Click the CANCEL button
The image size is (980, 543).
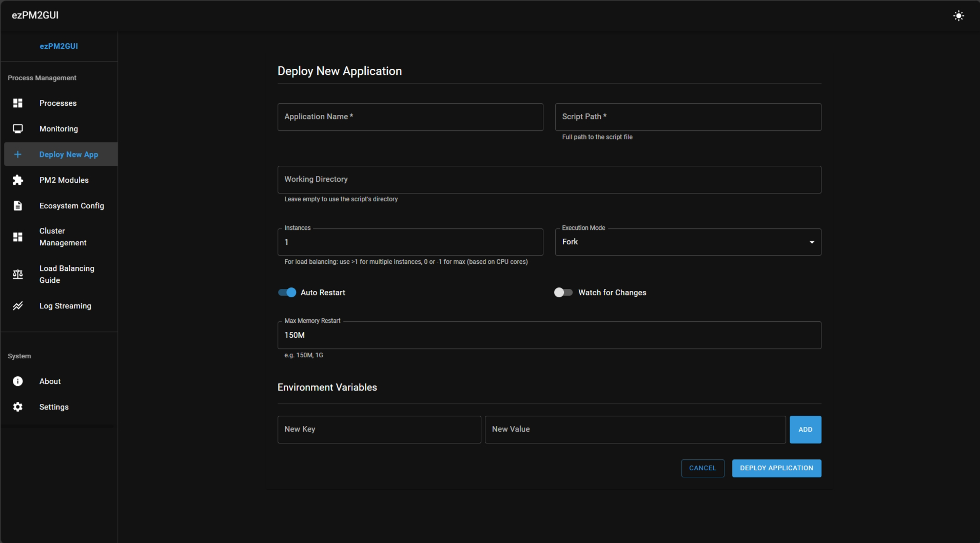coord(702,468)
